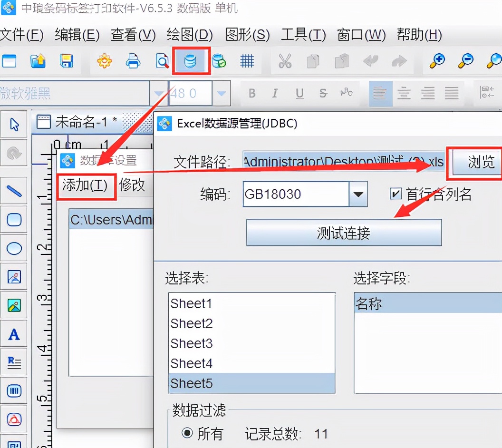This screenshot has width=502, height=448.
Task: Click the Save toolbar icon
Action: click(x=66, y=61)
